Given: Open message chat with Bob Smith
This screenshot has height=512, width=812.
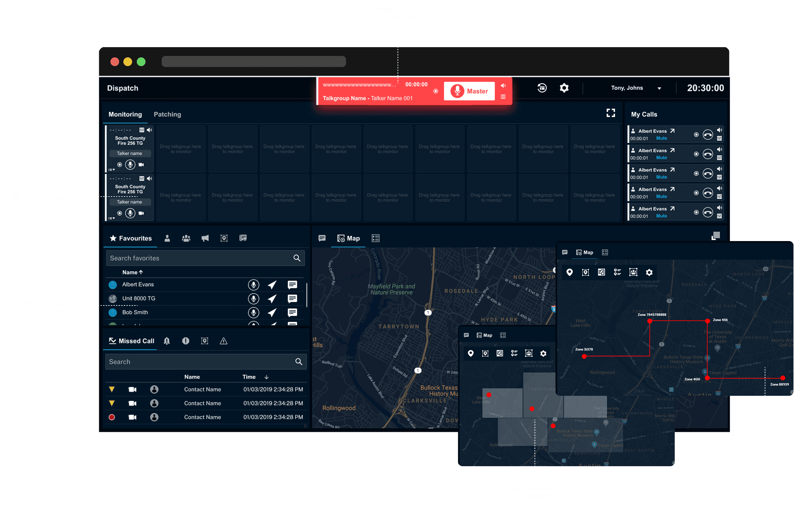Looking at the screenshot, I should 292,312.
